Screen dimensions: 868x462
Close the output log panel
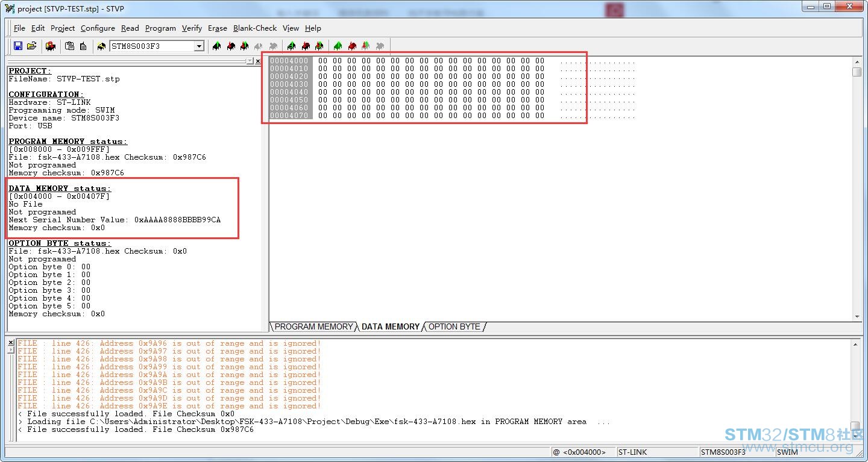[10, 342]
